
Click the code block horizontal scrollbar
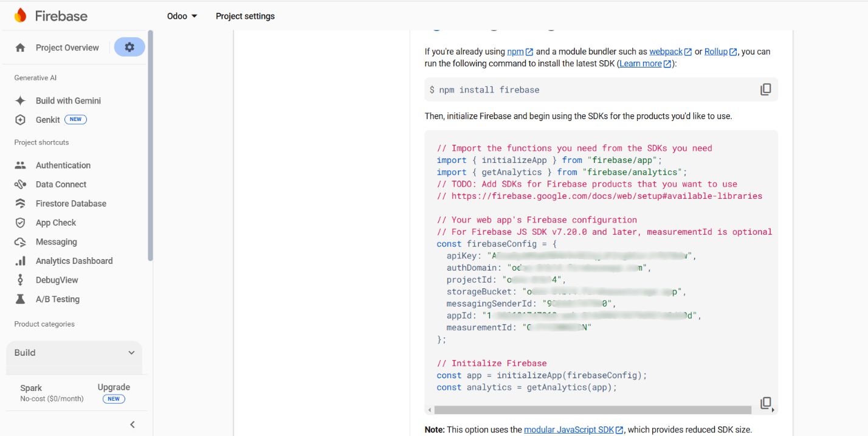click(593, 410)
